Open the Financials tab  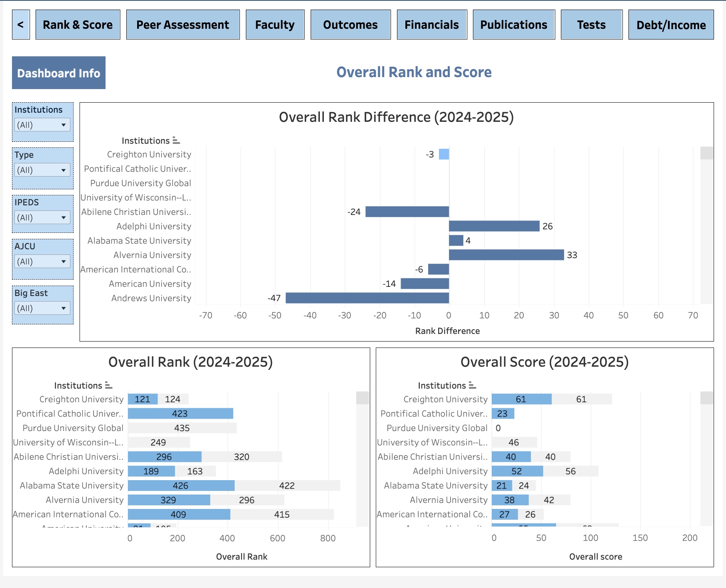click(x=432, y=25)
